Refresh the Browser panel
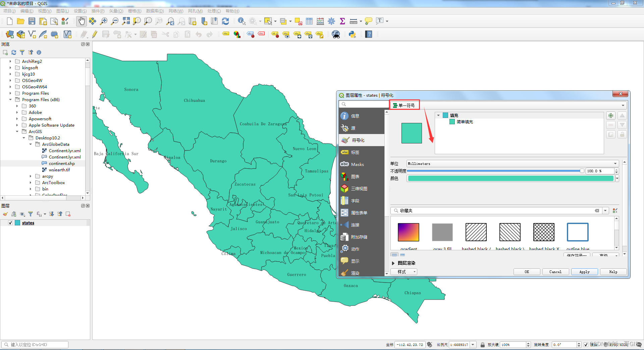The image size is (644, 350). click(14, 52)
